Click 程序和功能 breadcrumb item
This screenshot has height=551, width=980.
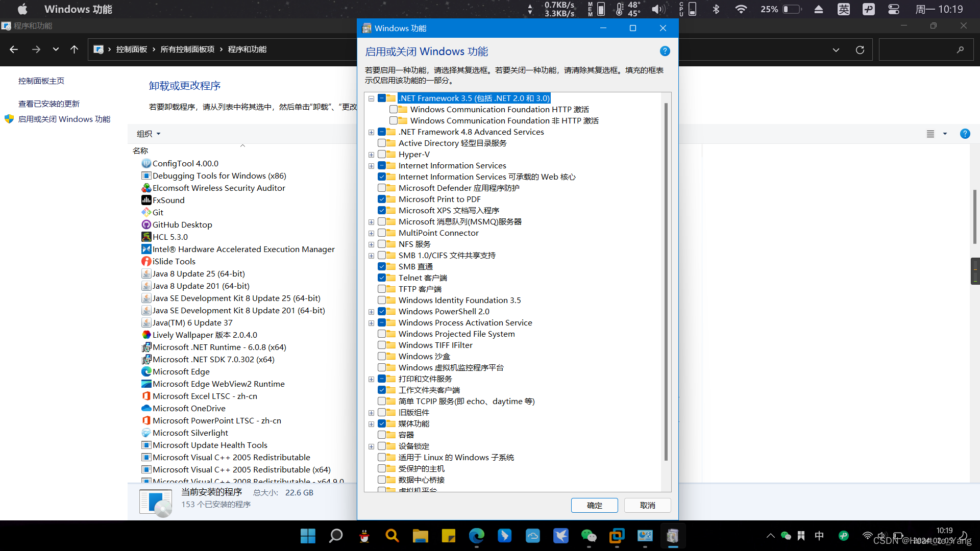(247, 49)
